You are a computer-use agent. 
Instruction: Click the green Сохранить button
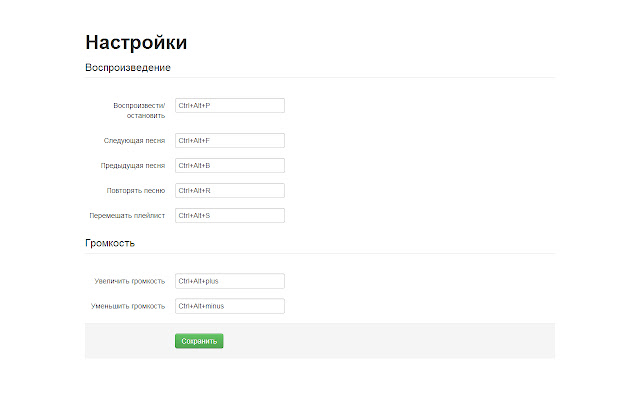point(199,341)
